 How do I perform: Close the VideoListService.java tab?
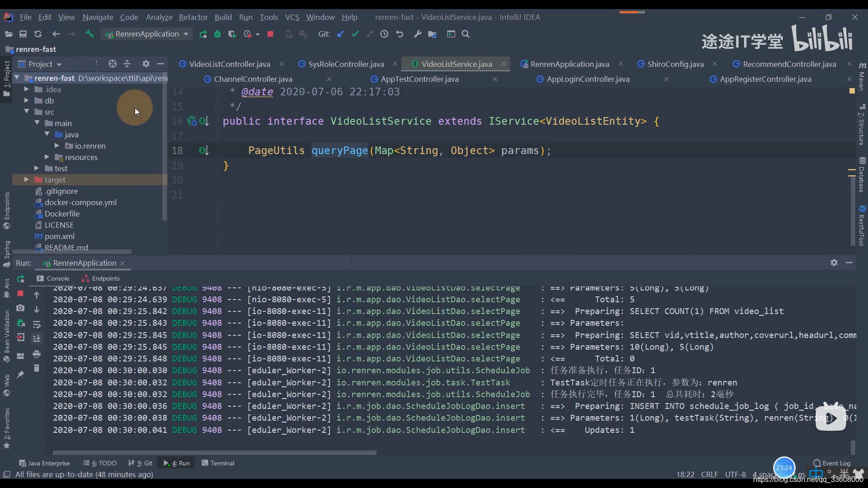(x=503, y=64)
